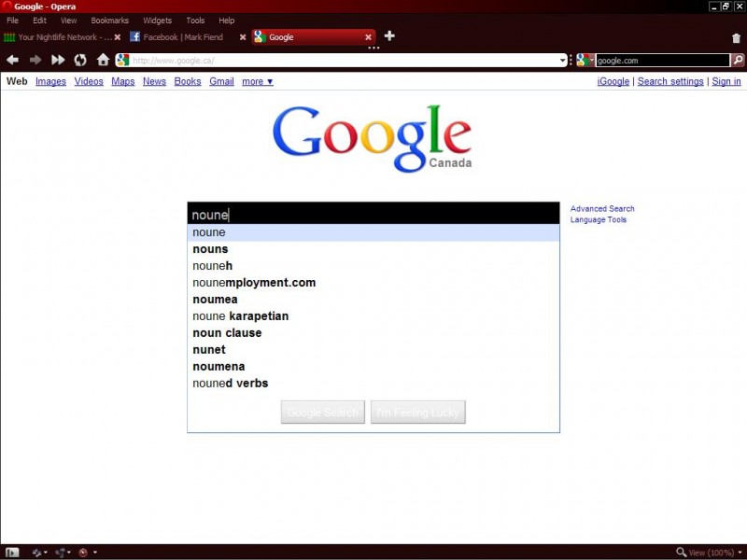Expand the more menu on Google bar

(x=258, y=81)
